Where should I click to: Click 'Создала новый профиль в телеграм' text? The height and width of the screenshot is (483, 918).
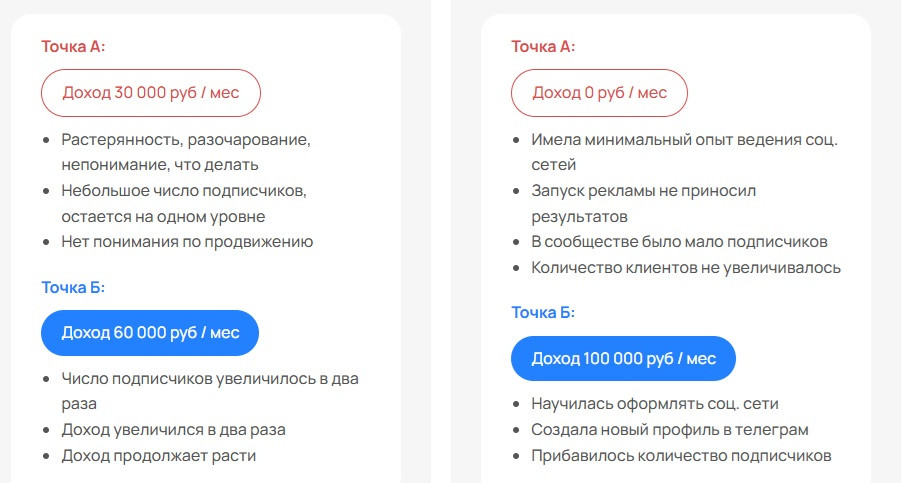point(670,430)
